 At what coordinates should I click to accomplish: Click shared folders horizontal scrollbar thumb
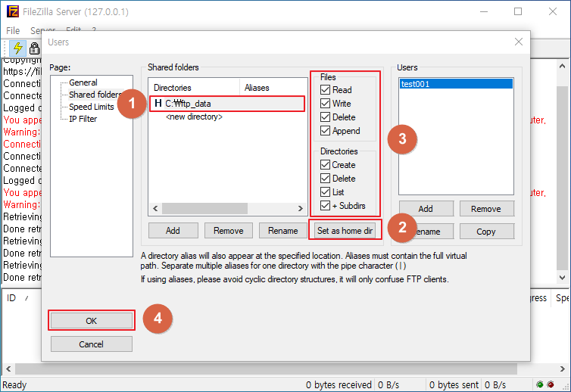204,209
